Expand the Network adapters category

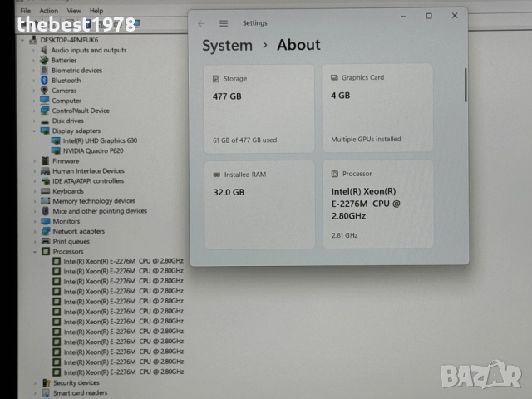(x=34, y=231)
